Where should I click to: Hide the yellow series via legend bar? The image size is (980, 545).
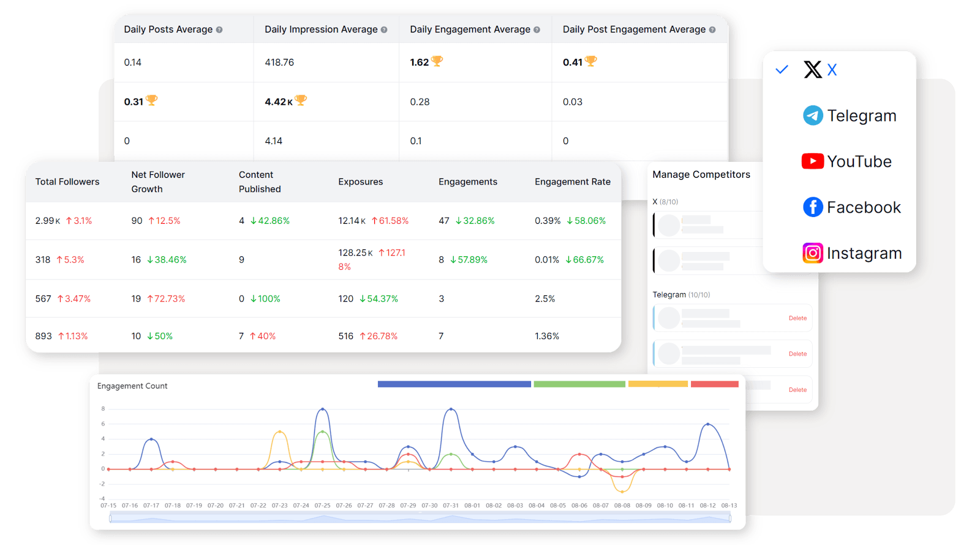[657, 384]
